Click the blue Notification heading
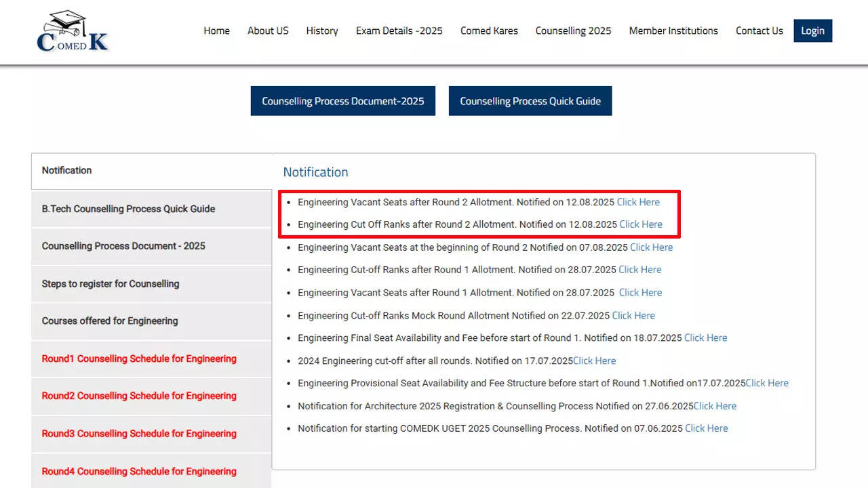 (315, 172)
